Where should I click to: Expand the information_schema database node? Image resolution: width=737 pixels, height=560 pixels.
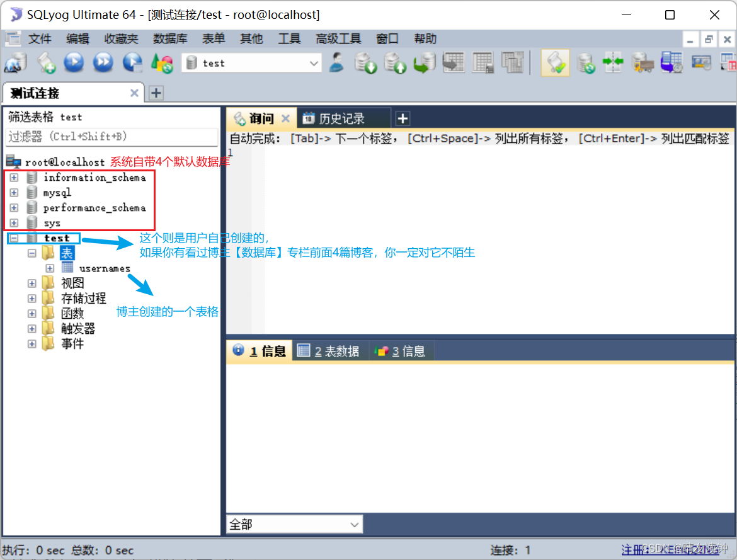[14, 177]
